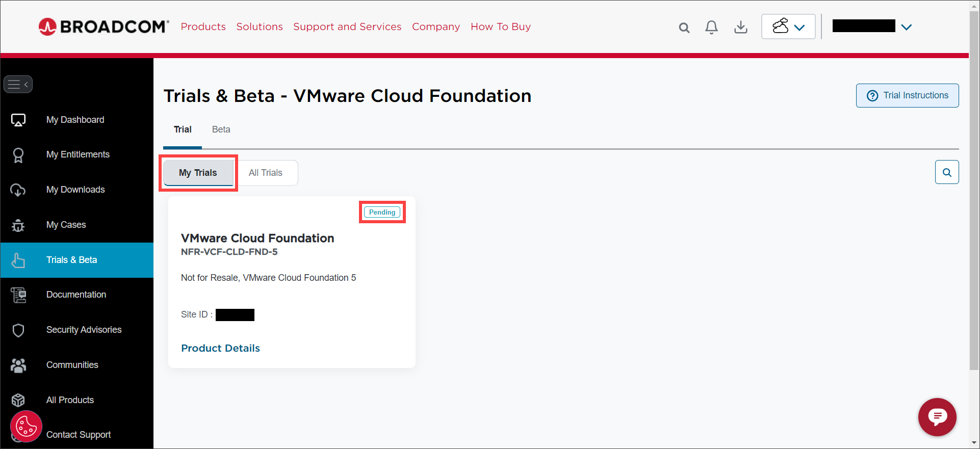The height and width of the screenshot is (449, 980).
Task: Open the notifications bell
Action: [711, 27]
